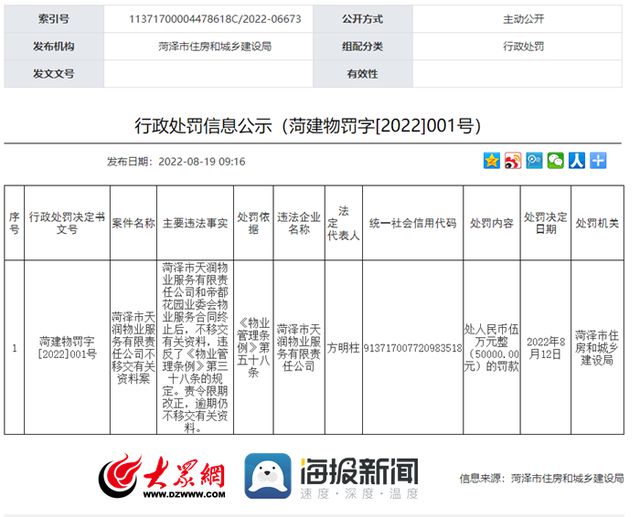
Task: Share the page via WeChat
Action: click(x=555, y=160)
